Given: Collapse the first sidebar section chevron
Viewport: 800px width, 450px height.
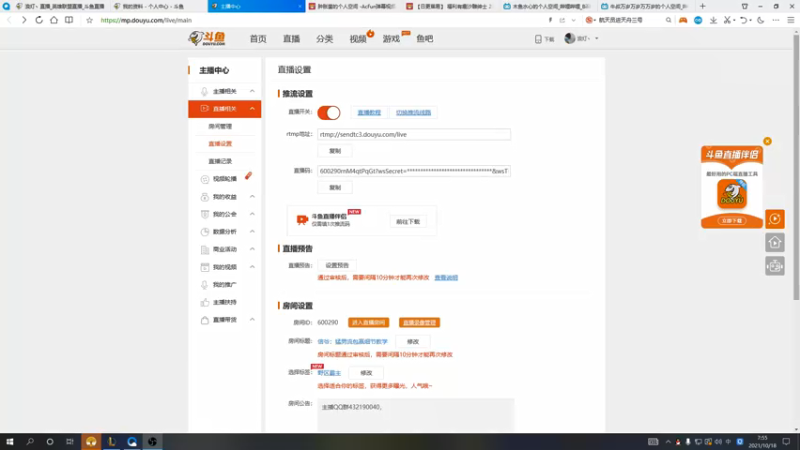Looking at the screenshot, I should (x=252, y=91).
